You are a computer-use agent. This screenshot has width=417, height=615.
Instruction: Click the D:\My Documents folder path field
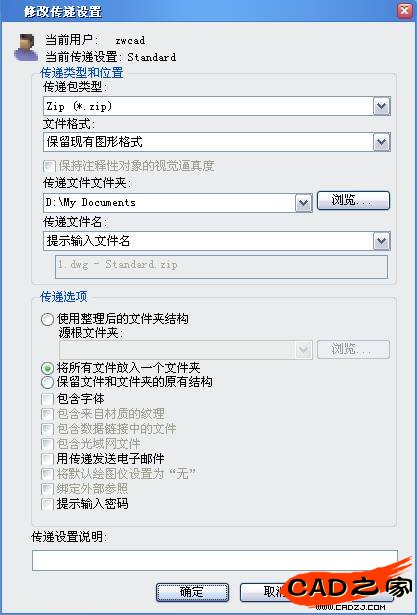pyautogui.click(x=169, y=203)
